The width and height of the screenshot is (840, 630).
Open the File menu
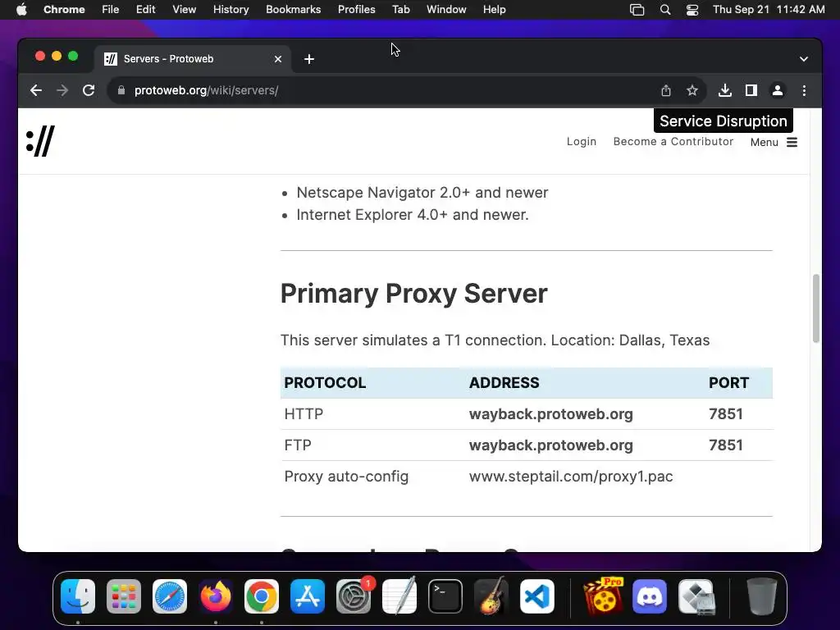click(x=111, y=10)
